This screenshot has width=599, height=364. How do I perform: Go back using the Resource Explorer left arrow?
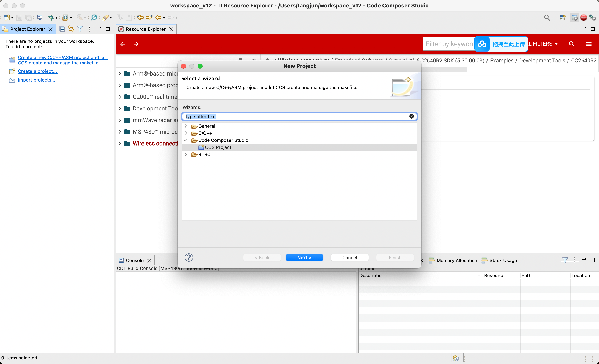(x=123, y=44)
